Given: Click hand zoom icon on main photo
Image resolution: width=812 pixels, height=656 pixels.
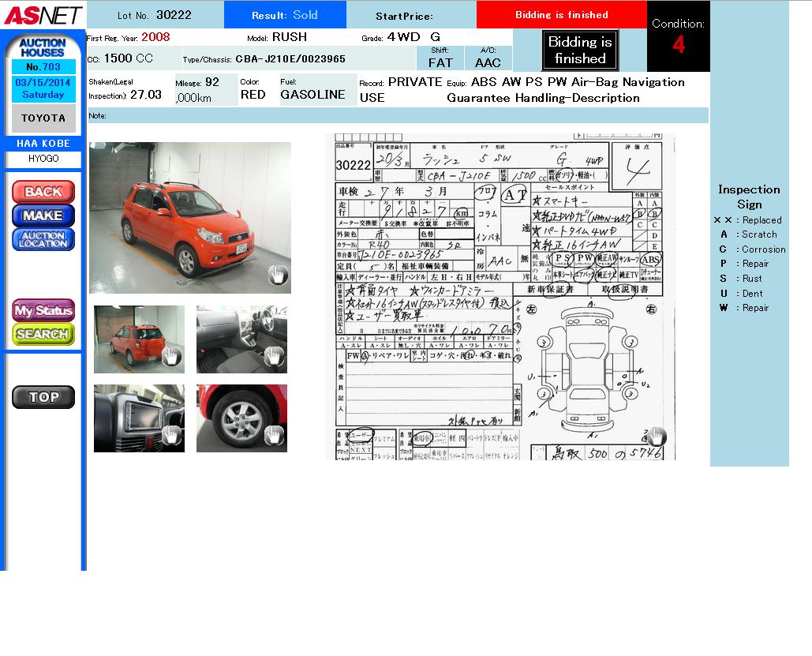Looking at the screenshot, I should tap(278, 275).
